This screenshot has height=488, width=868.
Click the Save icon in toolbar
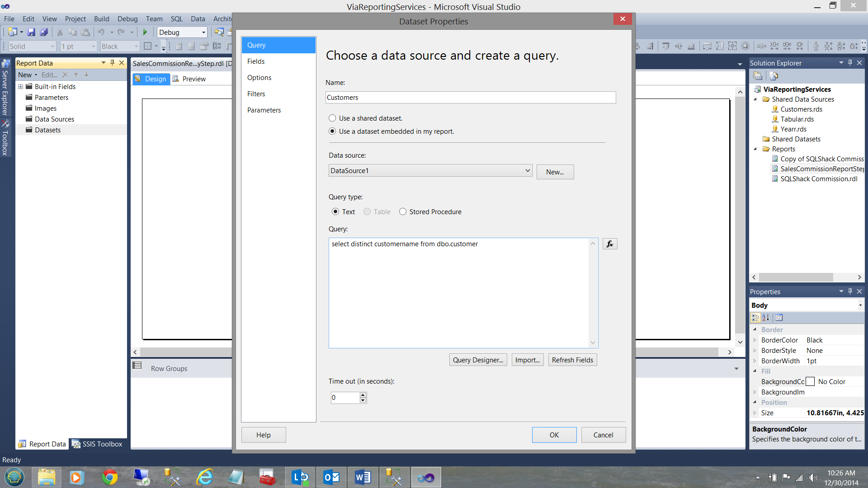coord(31,32)
